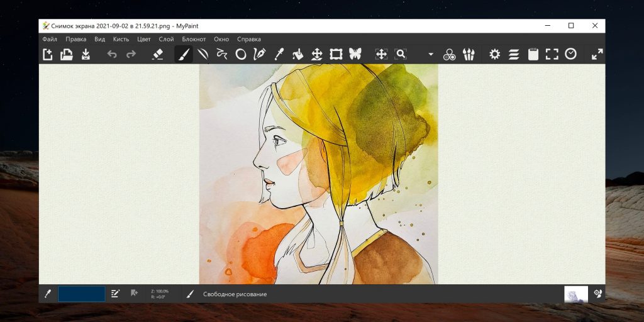Click the brush preview thumbnail in status bar
This screenshot has height=322, width=644.
[x=575, y=294]
